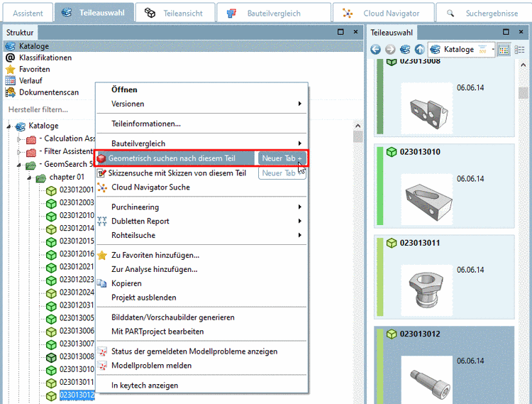Switch to thumbnail grid view icon

click(x=504, y=50)
